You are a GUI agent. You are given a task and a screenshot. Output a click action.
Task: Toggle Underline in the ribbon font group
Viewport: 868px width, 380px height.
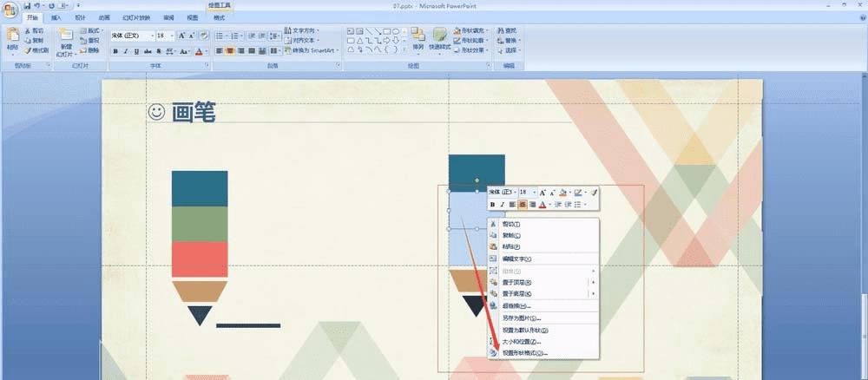pos(136,51)
